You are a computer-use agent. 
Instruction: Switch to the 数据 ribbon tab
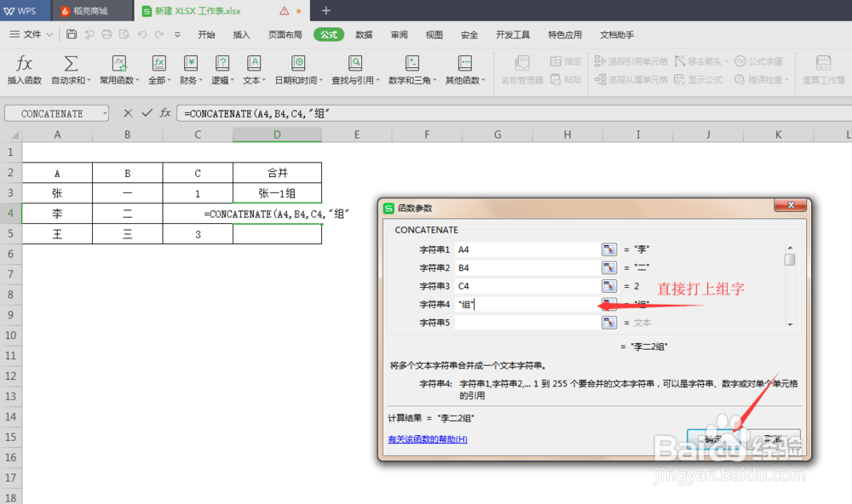[x=363, y=35]
